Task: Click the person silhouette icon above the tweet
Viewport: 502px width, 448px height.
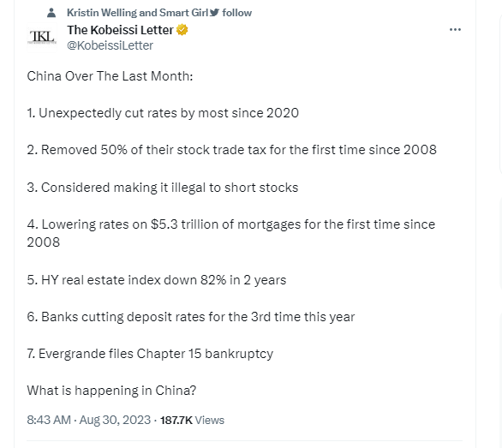Action: coord(51,13)
